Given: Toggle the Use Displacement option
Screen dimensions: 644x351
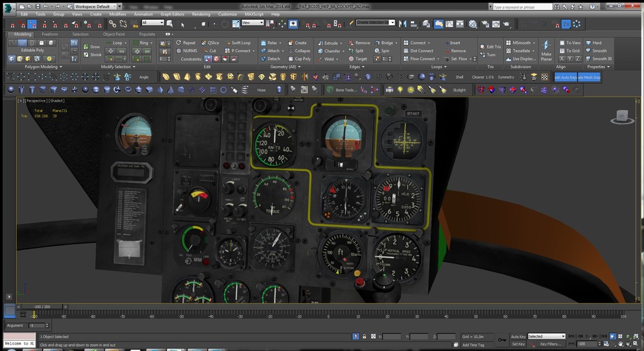Looking at the screenshot, I should coord(507,59).
